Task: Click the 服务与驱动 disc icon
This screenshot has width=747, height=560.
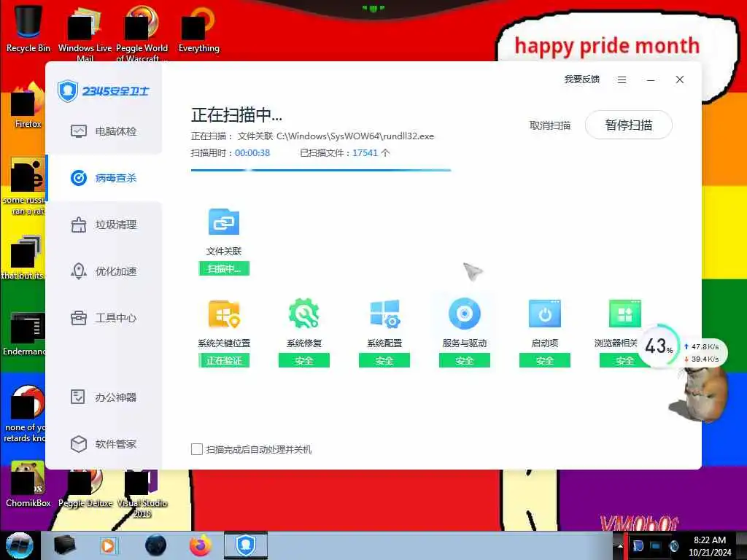Action: coord(465,314)
